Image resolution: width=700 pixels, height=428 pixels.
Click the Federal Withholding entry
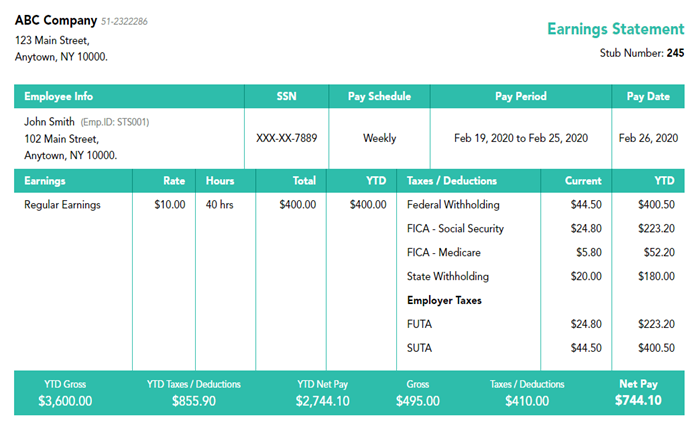click(x=453, y=205)
